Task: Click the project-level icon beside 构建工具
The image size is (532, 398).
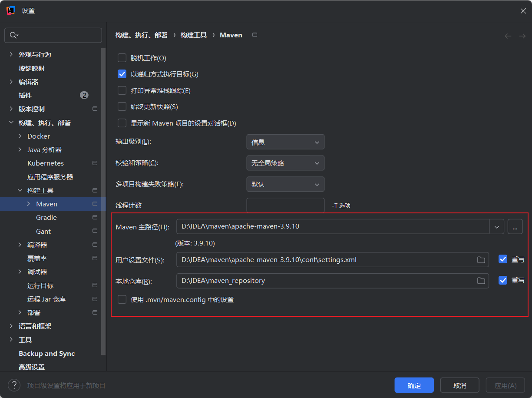Action: [95, 190]
